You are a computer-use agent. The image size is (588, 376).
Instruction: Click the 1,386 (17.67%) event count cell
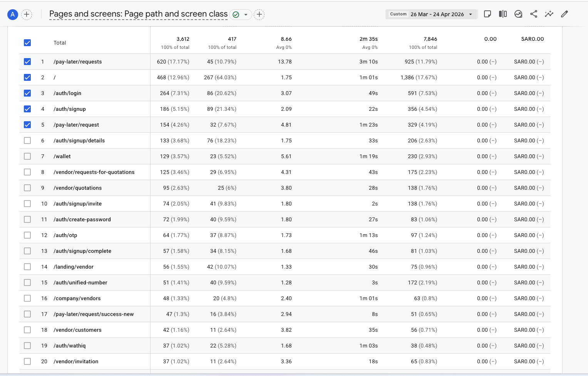click(x=419, y=77)
